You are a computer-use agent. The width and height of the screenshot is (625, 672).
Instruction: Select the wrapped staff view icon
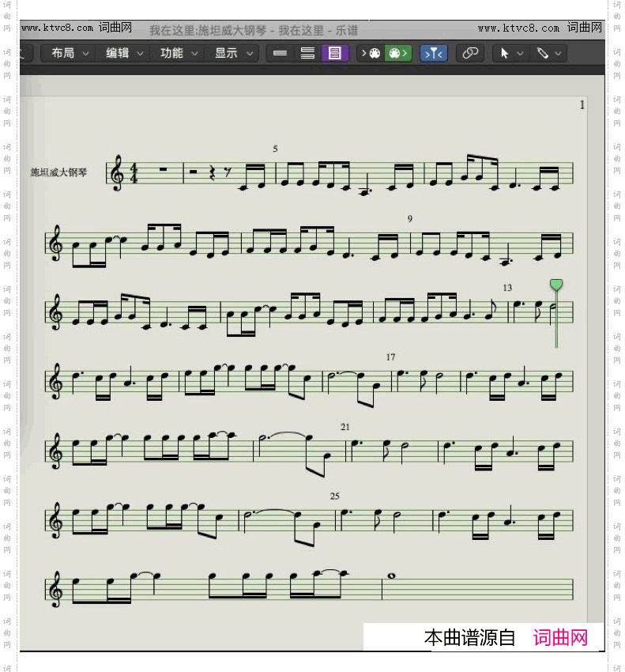pos(307,53)
